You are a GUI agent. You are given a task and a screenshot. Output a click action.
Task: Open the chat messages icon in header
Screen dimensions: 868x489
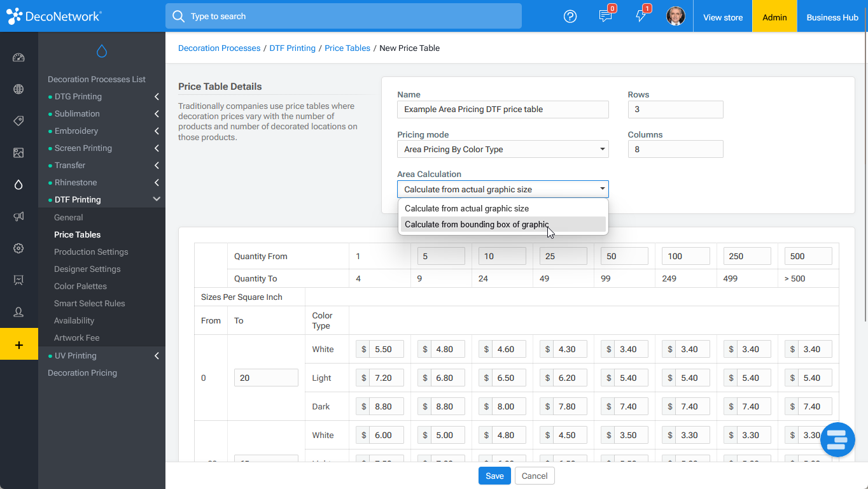point(606,16)
